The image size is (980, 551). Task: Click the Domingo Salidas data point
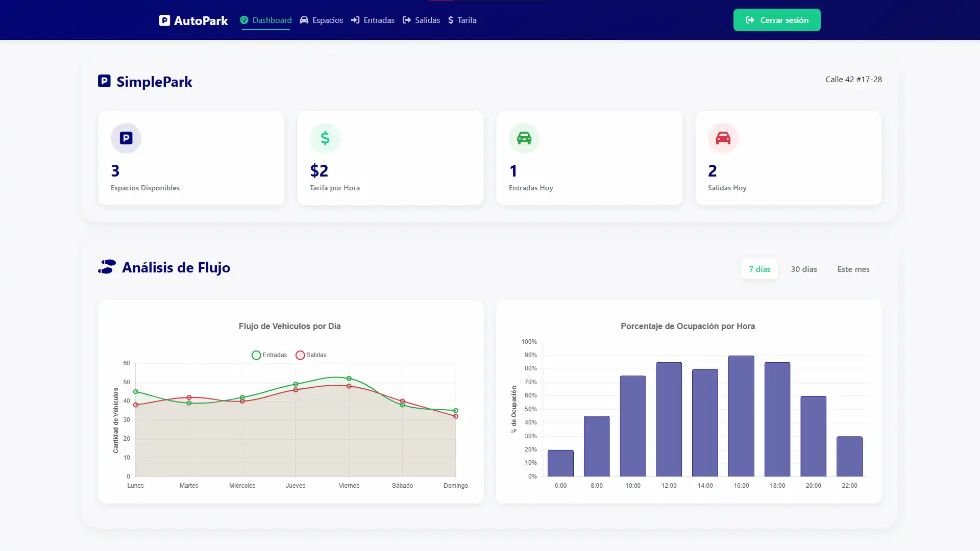tap(456, 416)
